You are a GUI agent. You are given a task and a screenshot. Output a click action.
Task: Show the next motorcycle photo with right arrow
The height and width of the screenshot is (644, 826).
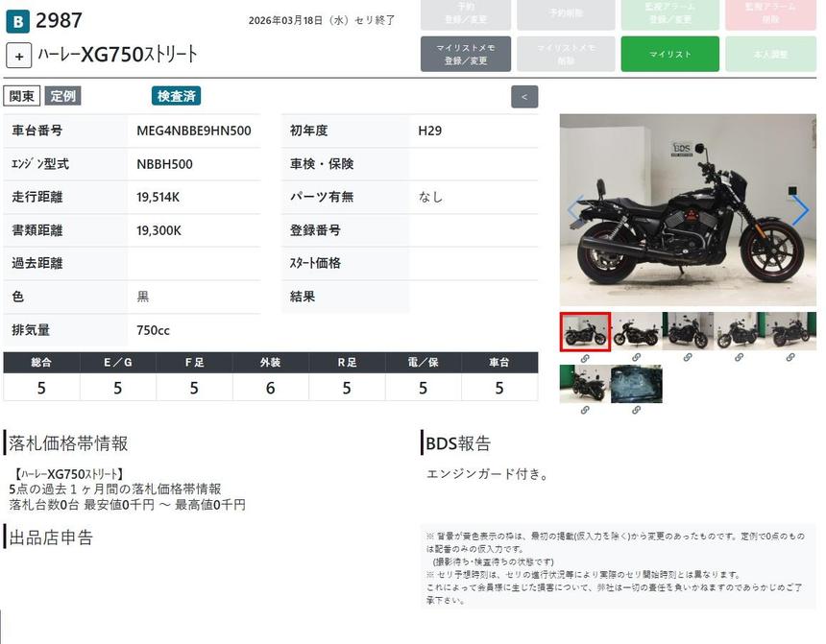tap(799, 210)
